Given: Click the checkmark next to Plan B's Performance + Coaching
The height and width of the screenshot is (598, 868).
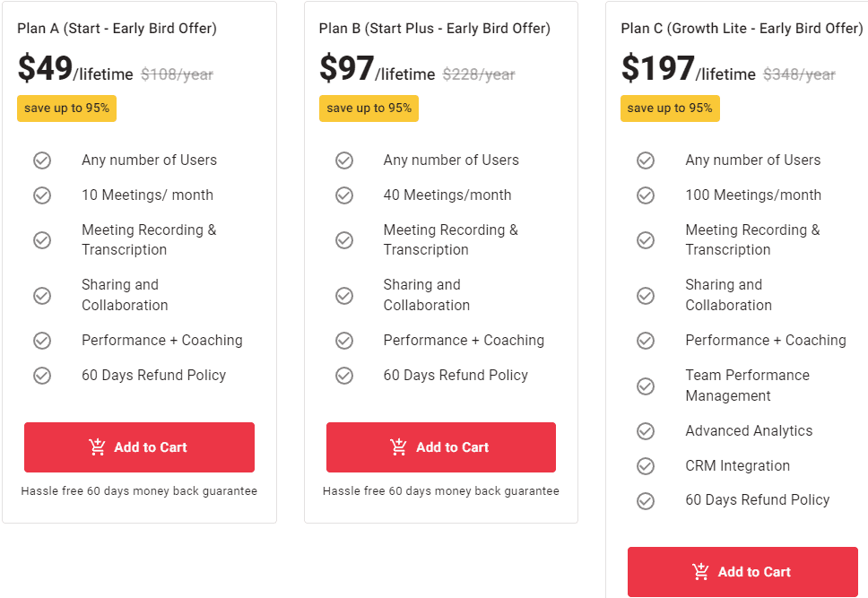Looking at the screenshot, I should click(344, 340).
